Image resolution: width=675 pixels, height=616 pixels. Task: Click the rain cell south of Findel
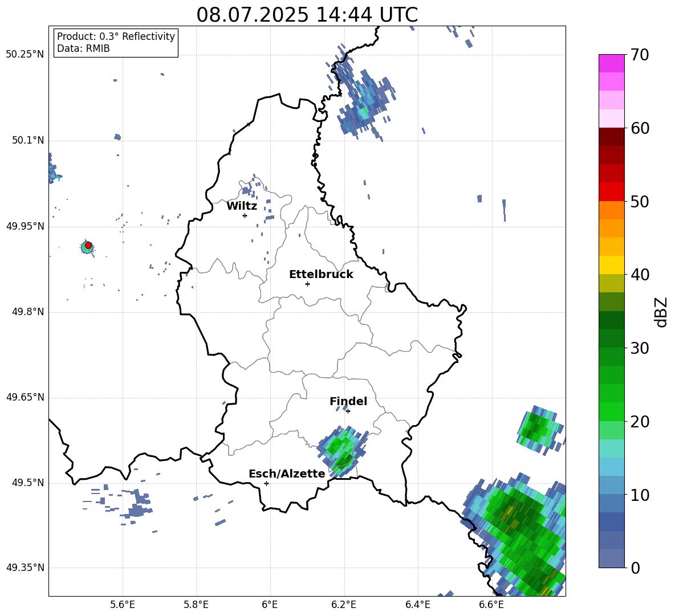click(x=342, y=451)
